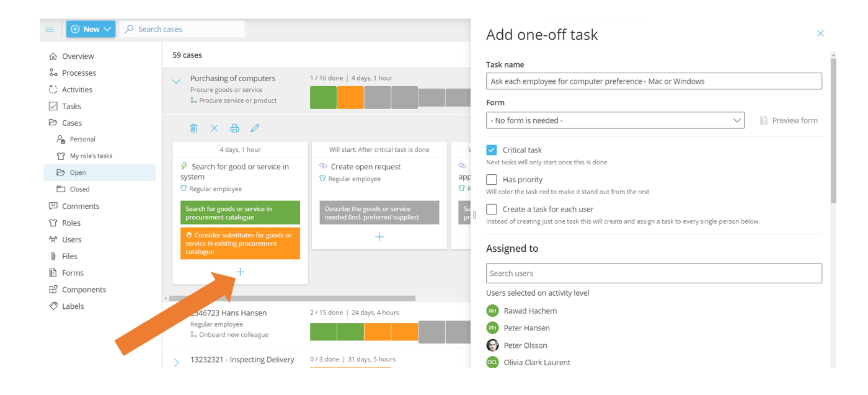Screen dimensions: 868x395
Task: Click the hamburger menu icon
Action: (50, 29)
